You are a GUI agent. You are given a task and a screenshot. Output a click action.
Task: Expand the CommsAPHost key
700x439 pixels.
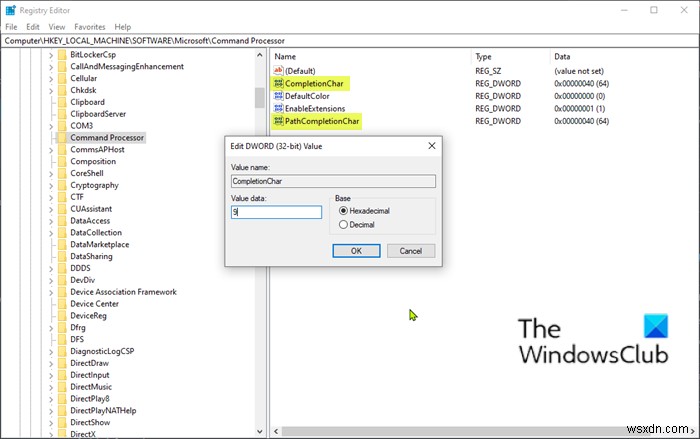(50, 150)
